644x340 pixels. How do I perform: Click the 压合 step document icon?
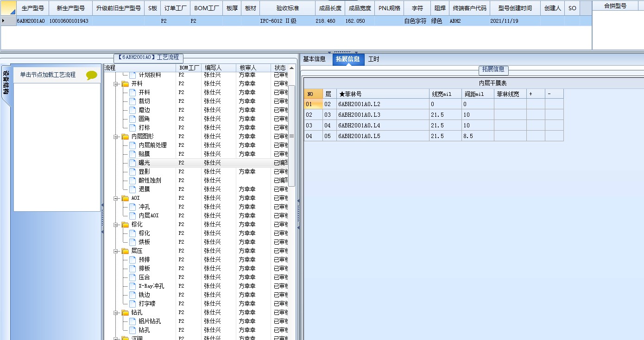click(x=133, y=277)
